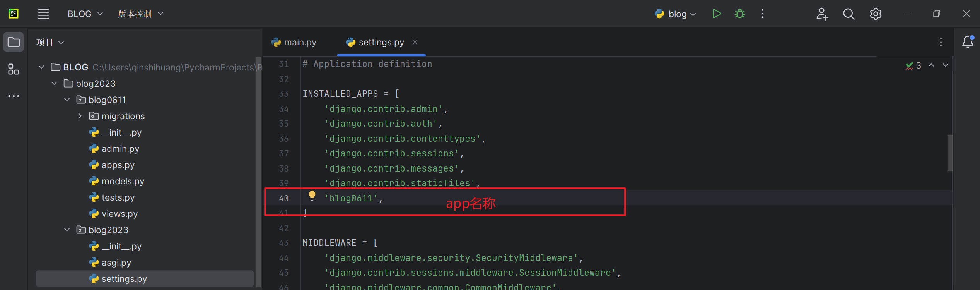Screen dimensions: 980x290
Task: Open the BLOG project dropdown
Action: tap(85, 14)
